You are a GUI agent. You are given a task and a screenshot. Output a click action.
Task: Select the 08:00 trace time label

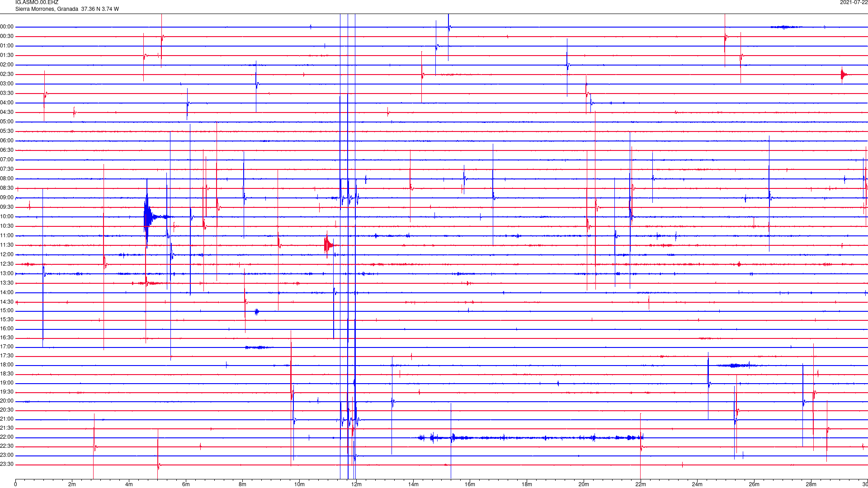7,179
